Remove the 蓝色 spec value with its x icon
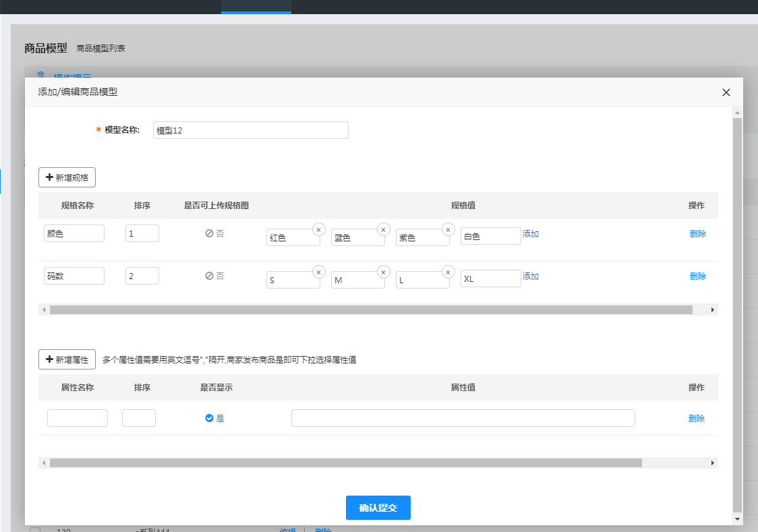758x532 pixels. [384, 229]
